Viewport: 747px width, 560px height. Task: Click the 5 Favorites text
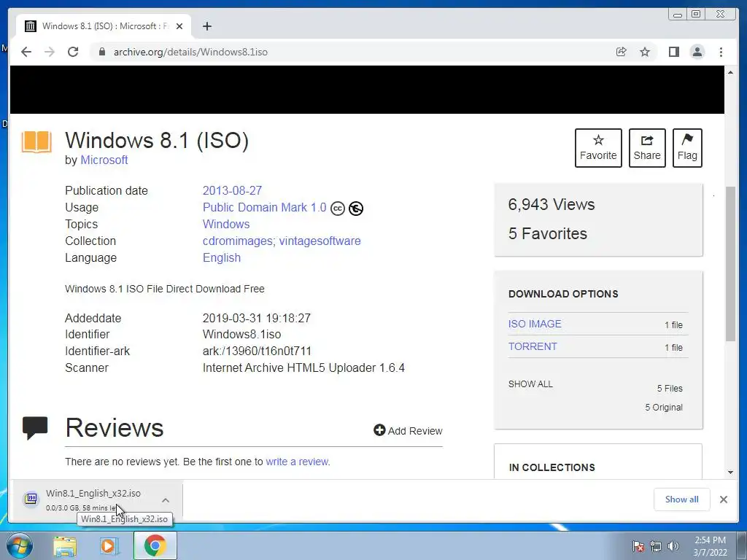(x=547, y=234)
